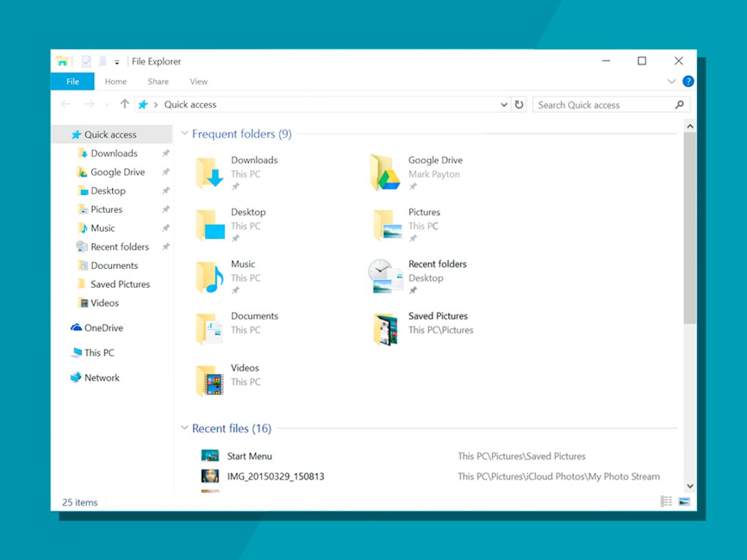Viewport: 747px width, 560px height.
Task: Click the IMG_20150329_150813 file thumbnail
Action: (x=210, y=476)
